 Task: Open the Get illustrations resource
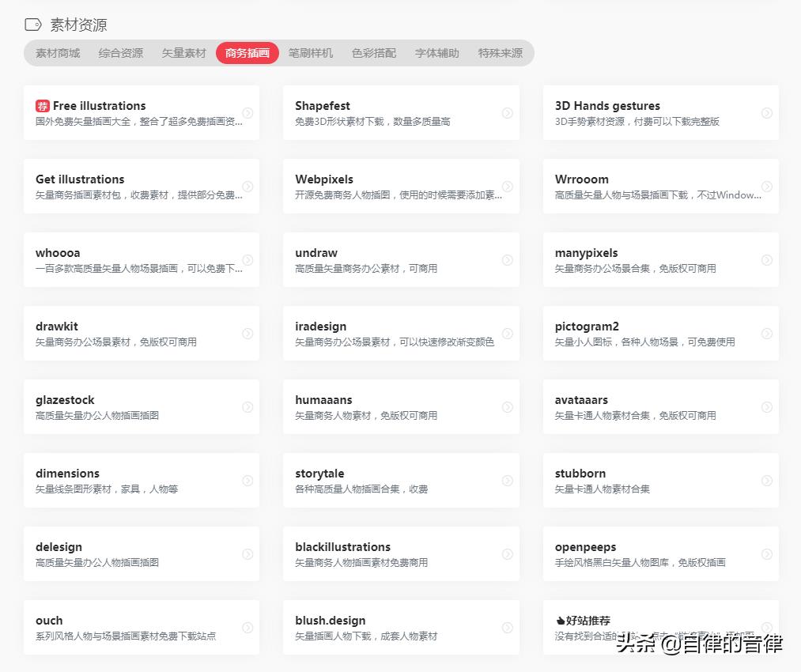point(142,187)
